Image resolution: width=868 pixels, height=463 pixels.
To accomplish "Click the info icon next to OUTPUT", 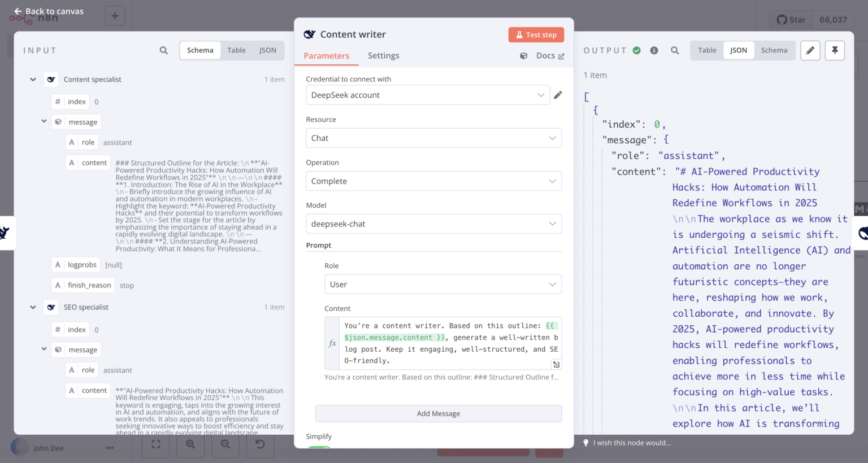I will coord(654,50).
